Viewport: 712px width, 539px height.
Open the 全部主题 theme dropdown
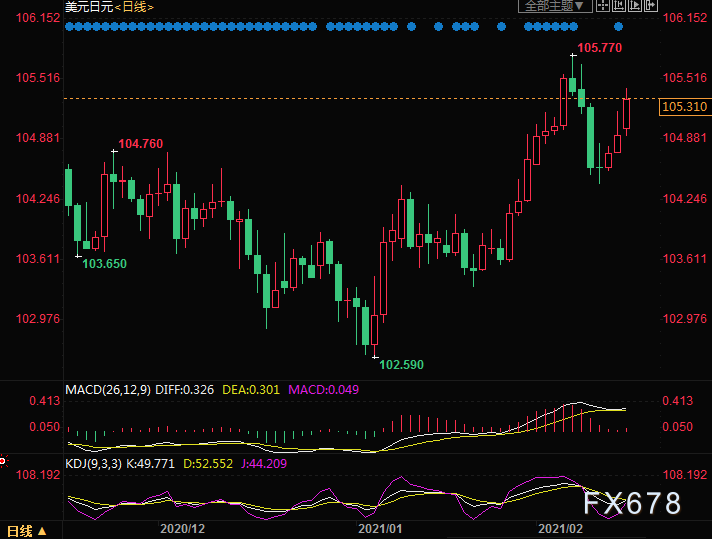point(555,6)
